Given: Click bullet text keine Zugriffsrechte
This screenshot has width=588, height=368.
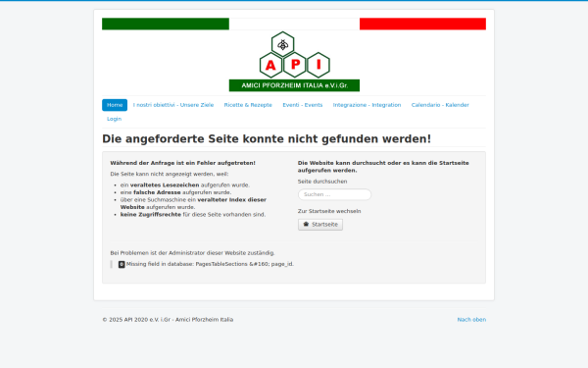Looking at the screenshot, I should [151, 215].
